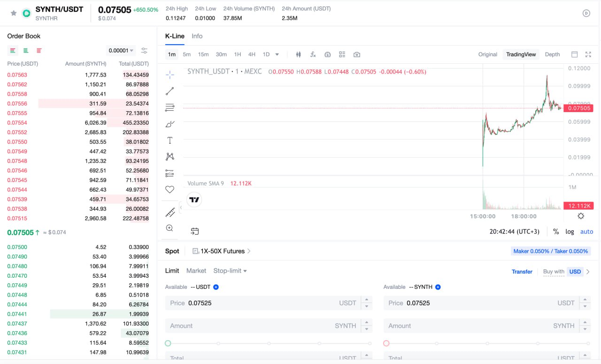Viewport: 601px width, 364px height.
Task: Switch to Original chart view
Action: [x=488, y=54]
